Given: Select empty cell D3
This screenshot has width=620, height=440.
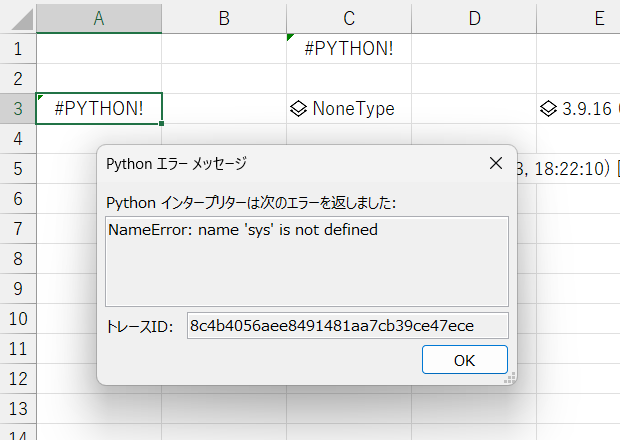Looking at the screenshot, I should click(474, 108).
